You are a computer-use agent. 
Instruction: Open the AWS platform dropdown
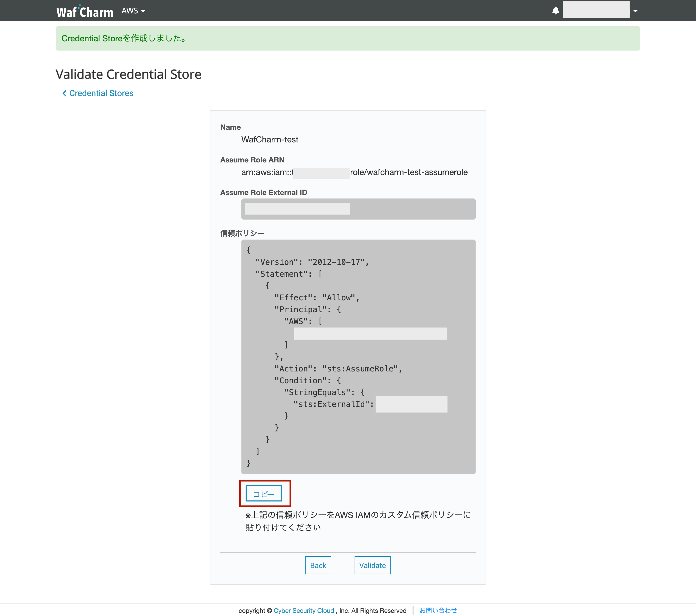tap(133, 11)
